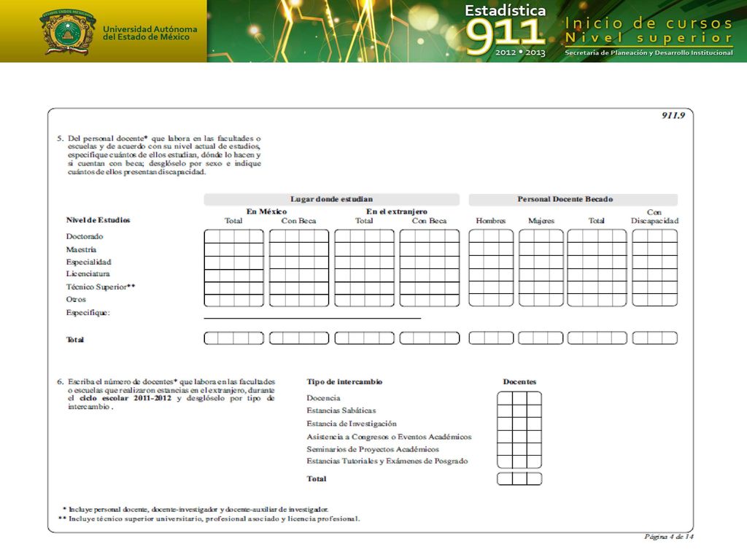Click the Docentes field for Estancias Sabáticas
747x560 pixels.
519,411
